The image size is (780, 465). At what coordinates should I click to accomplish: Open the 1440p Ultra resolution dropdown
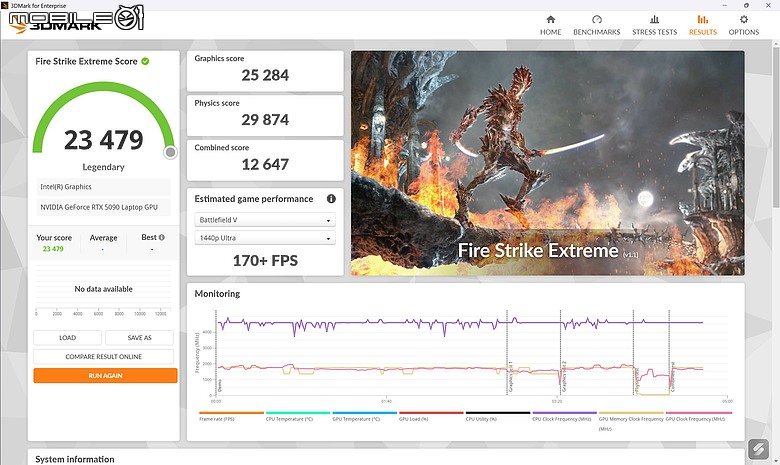(265, 238)
